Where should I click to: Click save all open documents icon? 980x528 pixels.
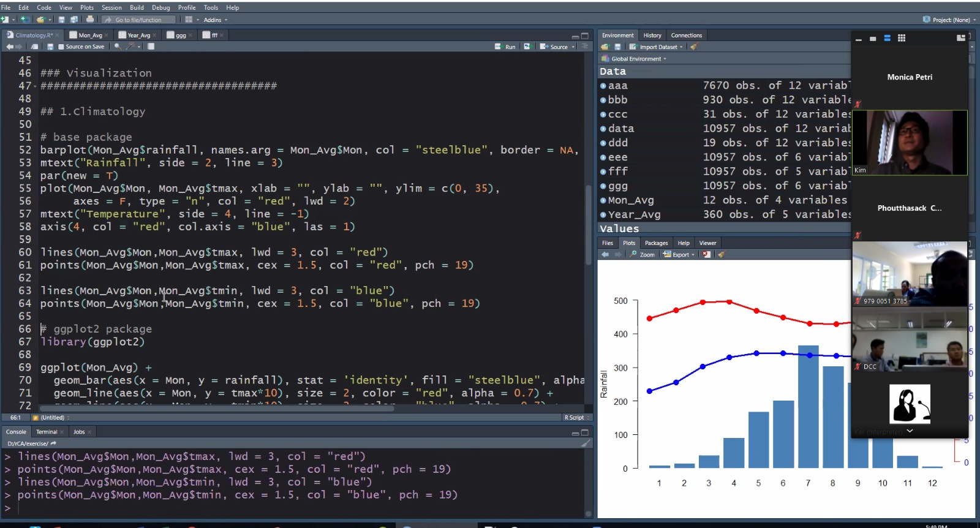tap(73, 20)
